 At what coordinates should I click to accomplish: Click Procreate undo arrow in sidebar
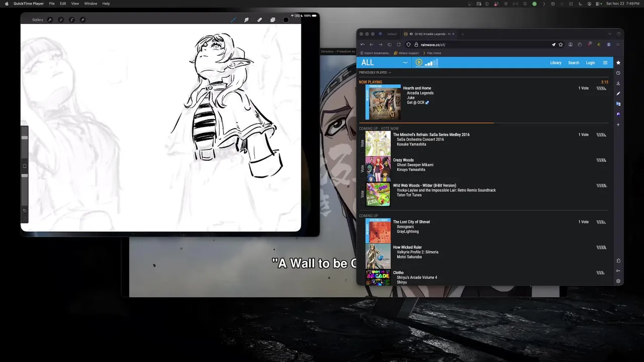(x=24, y=210)
